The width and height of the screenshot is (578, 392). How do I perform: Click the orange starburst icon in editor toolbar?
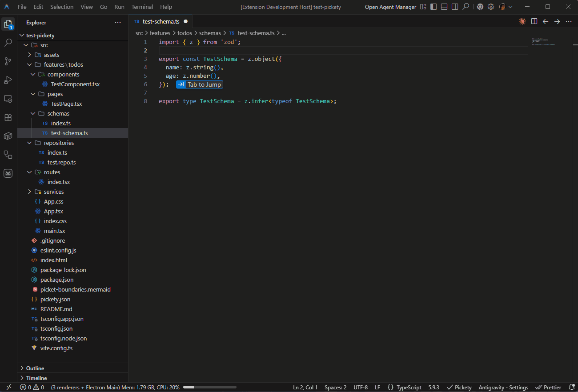pos(522,21)
